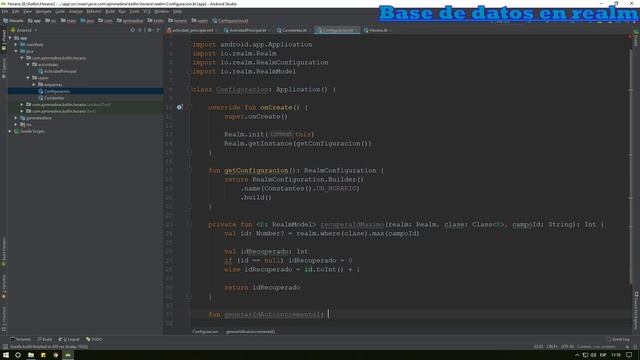The image size is (640, 360).
Task: Click the override gutter icon beside onCreate
Action: [x=179, y=107]
